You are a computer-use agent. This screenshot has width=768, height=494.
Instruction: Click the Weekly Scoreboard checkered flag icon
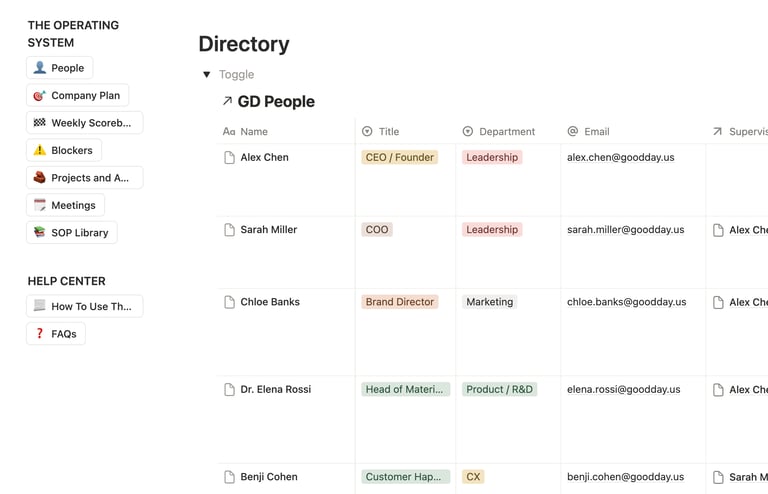pyautogui.click(x=40, y=123)
